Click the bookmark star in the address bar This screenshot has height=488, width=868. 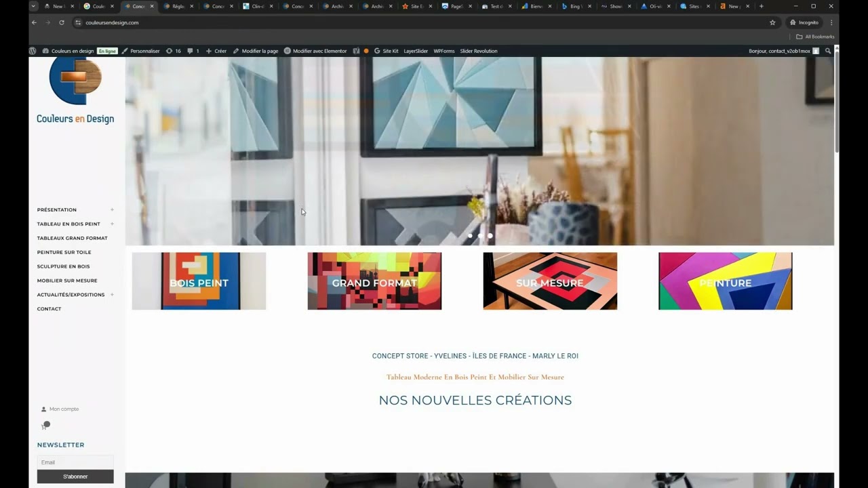tap(772, 22)
